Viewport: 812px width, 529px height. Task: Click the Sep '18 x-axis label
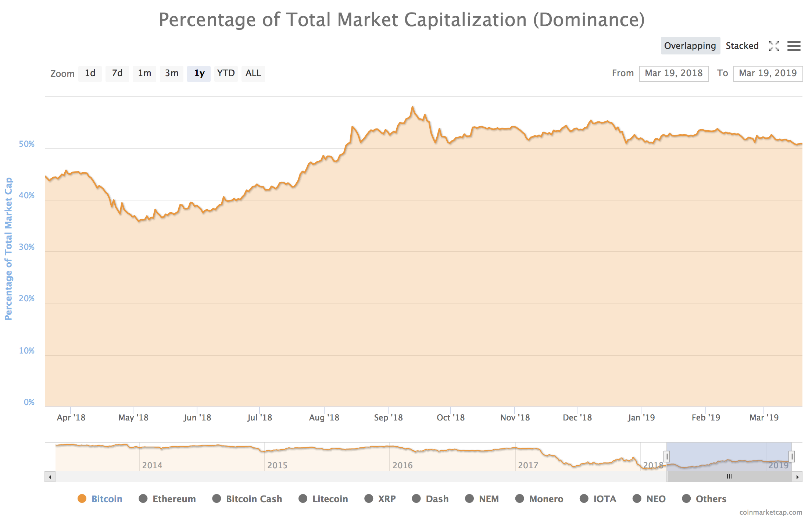point(388,418)
